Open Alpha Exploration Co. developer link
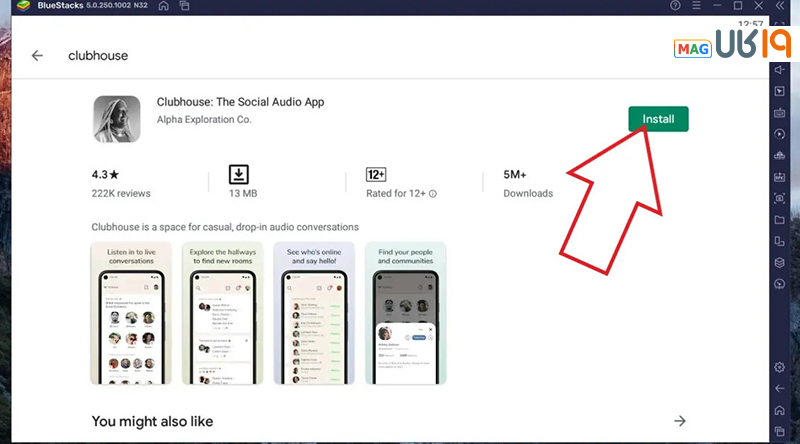The image size is (800, 444). tap(204, 119)
